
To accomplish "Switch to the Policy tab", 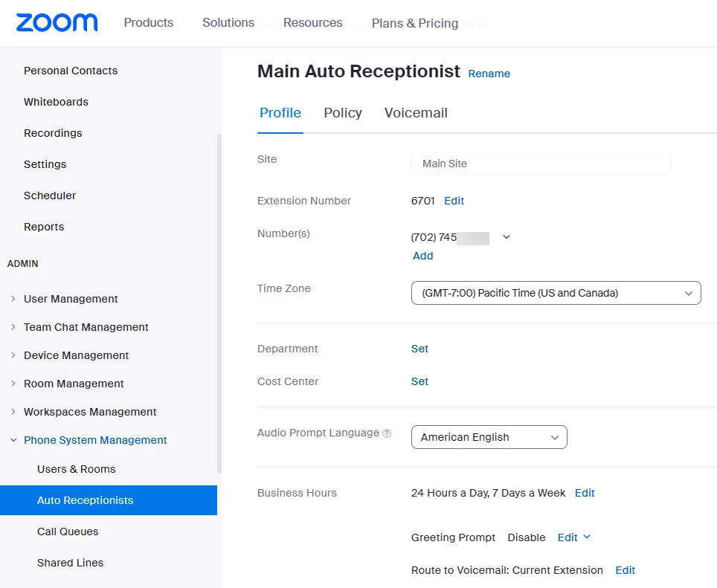I will [x=343, y=113].
